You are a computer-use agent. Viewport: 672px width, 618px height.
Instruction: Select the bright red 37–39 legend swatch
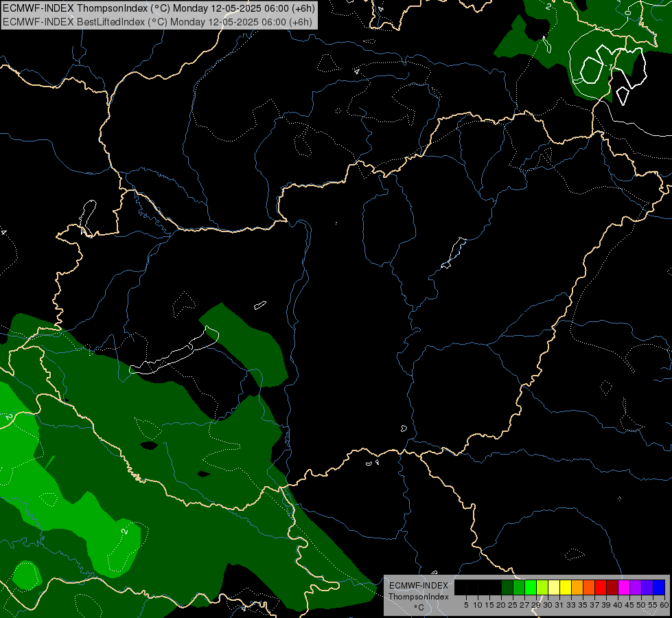(x=601, y=587)
